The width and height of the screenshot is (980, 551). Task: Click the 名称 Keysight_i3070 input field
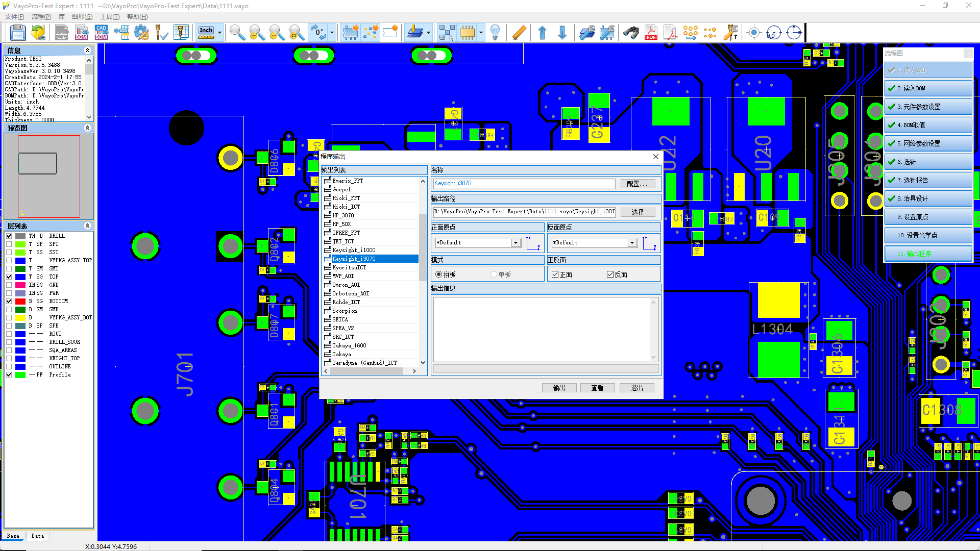(524, 183)
